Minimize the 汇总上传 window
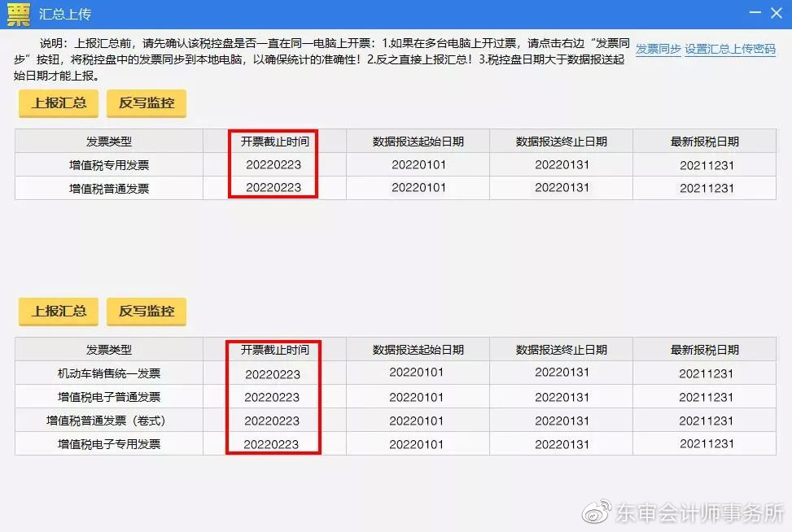The height and width of the screenshot is (532, 792). 755,12
